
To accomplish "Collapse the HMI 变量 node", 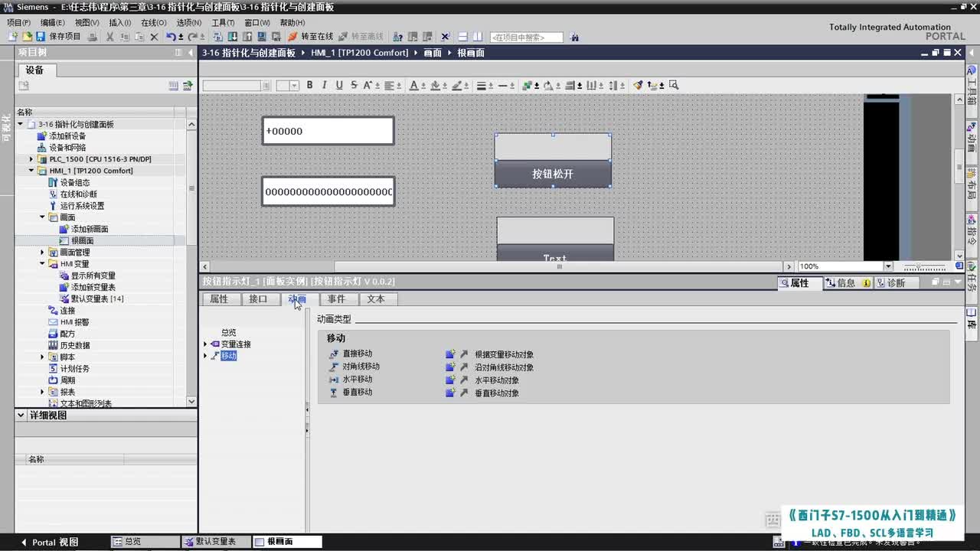I will (x=43, y=264).
